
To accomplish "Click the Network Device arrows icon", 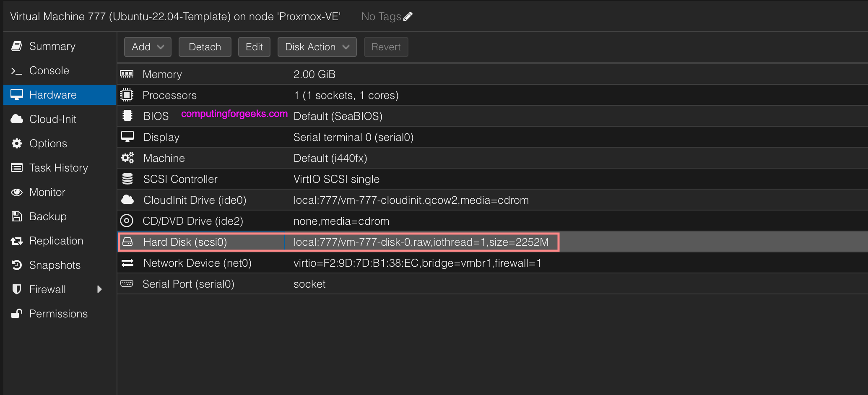I will pyautogui.click(x=127, y=263).
